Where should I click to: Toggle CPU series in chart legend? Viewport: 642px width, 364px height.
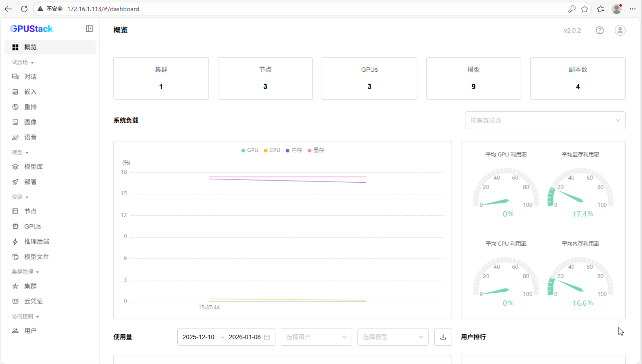[272, 150]
